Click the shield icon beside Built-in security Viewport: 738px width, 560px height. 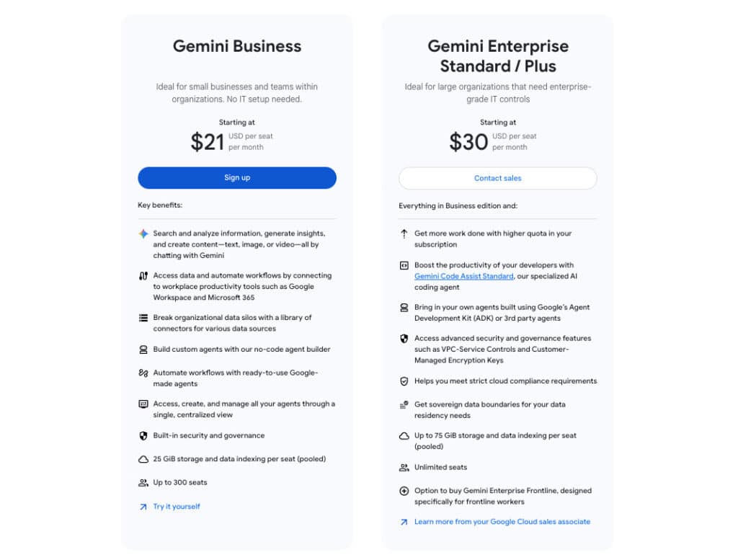[x=143, y=436]
